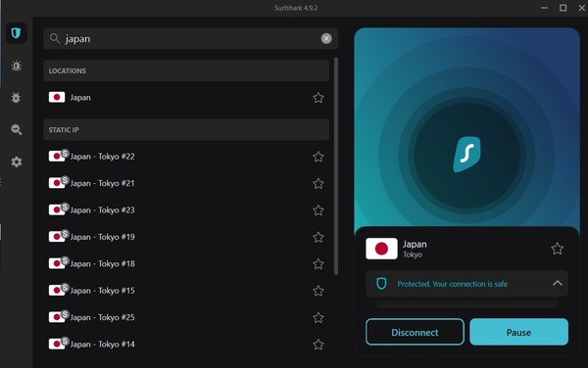Screen dimensions: 588x368
Task: Click the STATIC IP section header
Action: point(186,130)
